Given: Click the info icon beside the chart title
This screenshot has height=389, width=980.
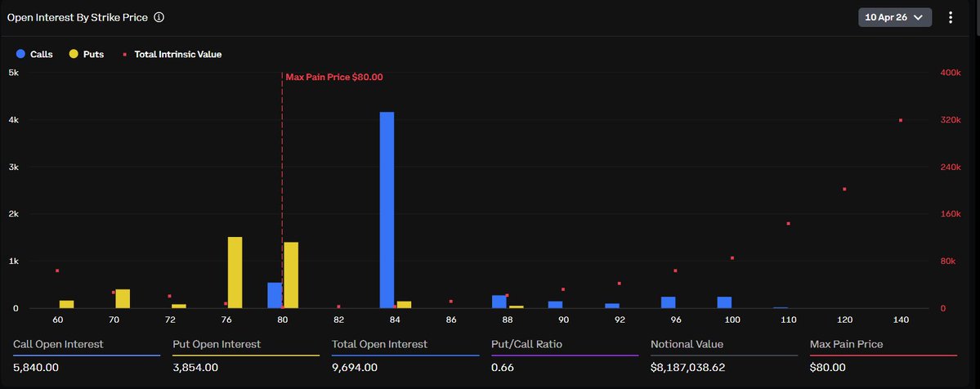Looking at the screenshot, I should [159, 17].
